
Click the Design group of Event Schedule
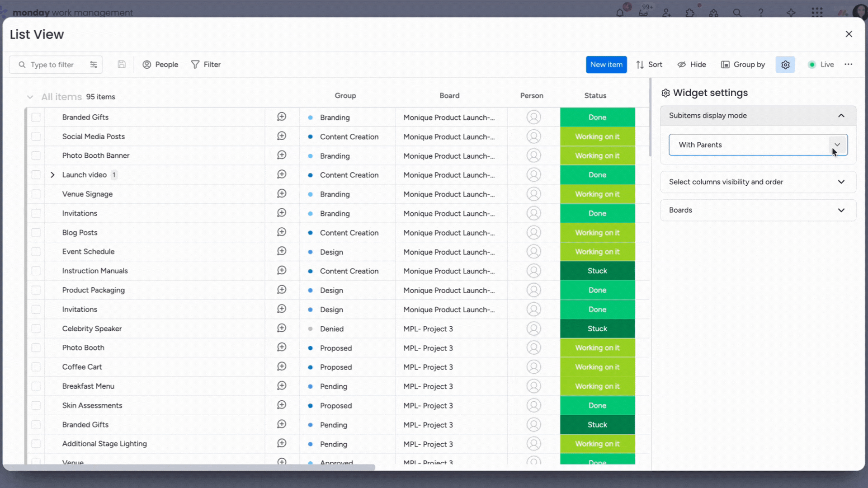click(x=331, y=252)
